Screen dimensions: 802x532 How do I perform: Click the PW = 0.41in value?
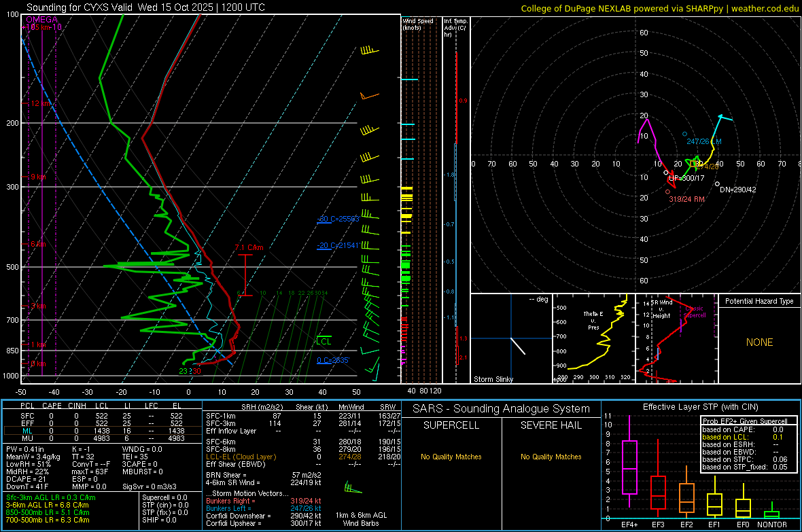(x=25, y=449)
